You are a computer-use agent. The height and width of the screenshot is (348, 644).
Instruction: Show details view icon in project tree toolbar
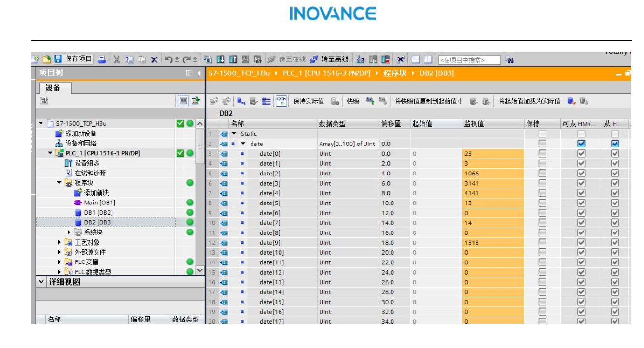click(x=184, y=101)
